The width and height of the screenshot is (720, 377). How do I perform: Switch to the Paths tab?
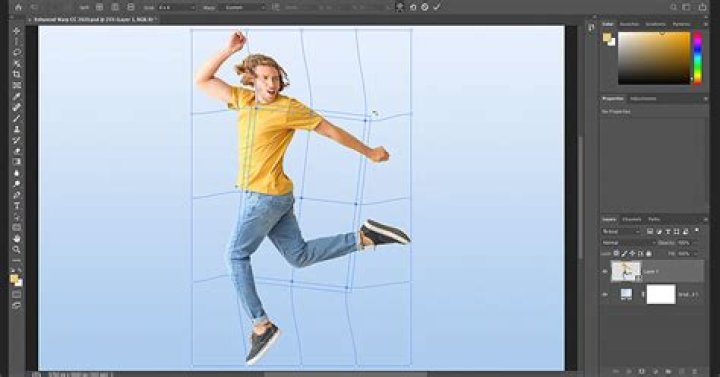tap(654, 219)
